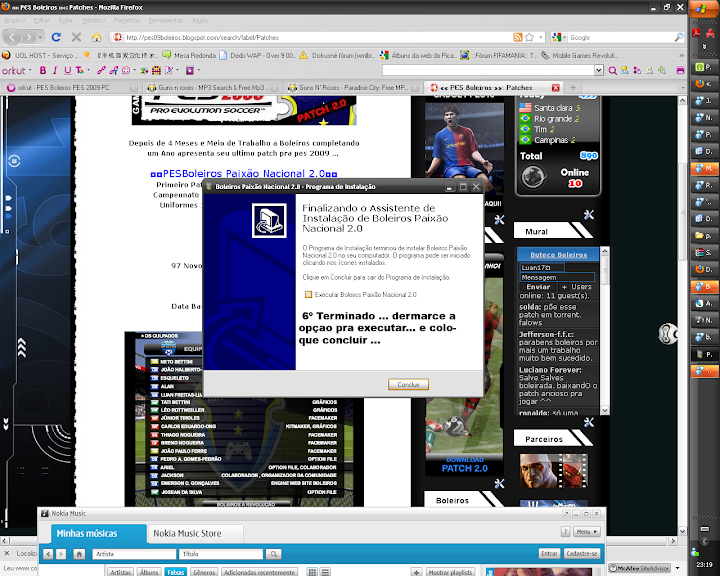
Task: Toggle italic in the orkut toolbar
Action: tap(55, 70)
